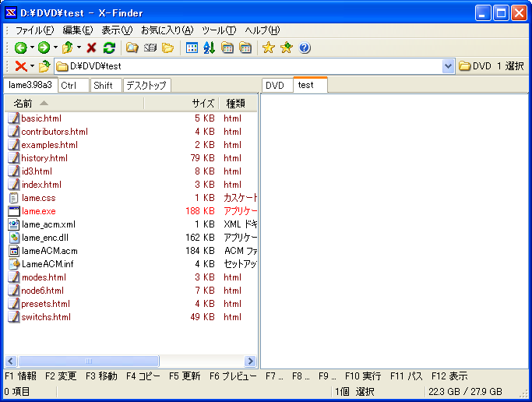This screenshot has width=532, height=402.
Task: Click the green Forward navigation arrow
Action: click(x=44, y=48)
